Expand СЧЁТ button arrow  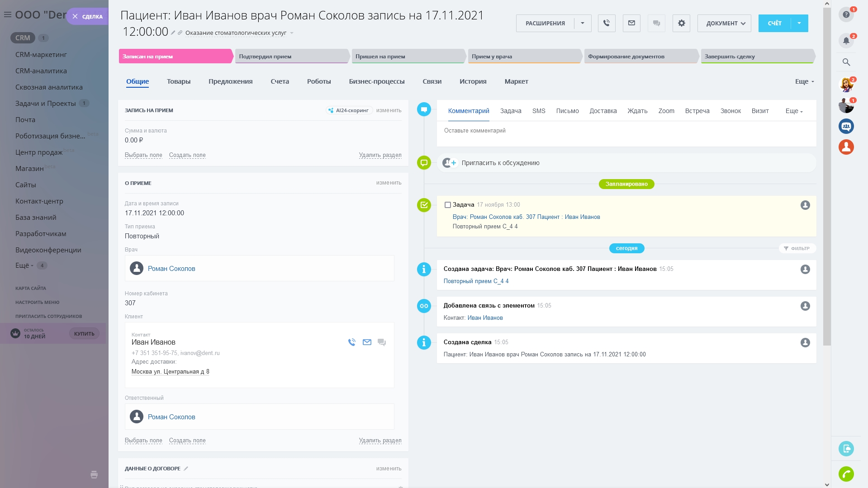pos(799,23)
